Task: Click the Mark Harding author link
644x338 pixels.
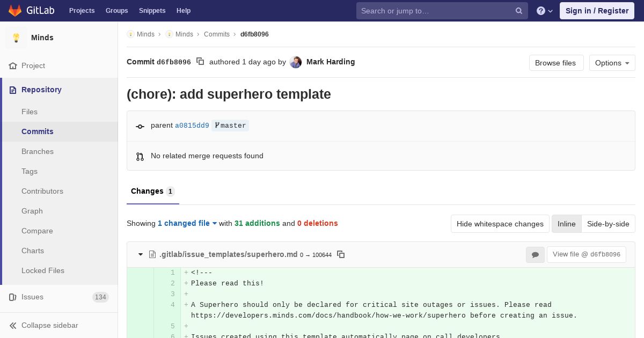Action: pyautogui.click(x=331, y=62)
